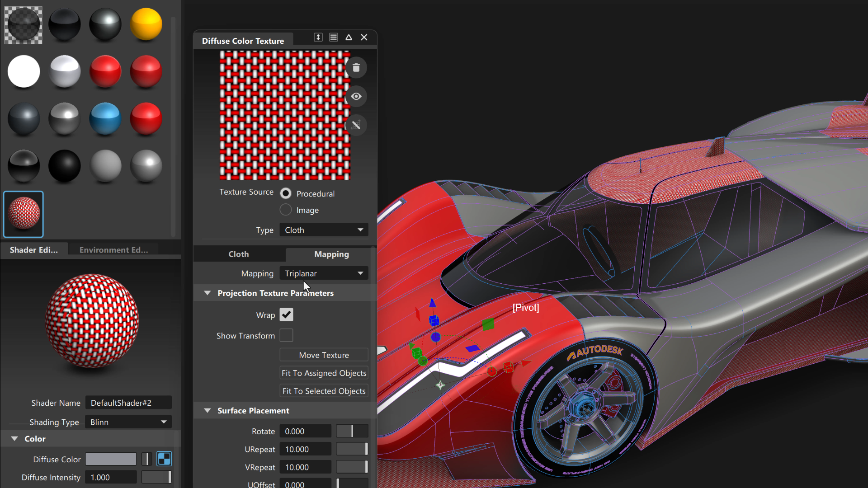This screenshot has height=488, width=868.
Task: Choose the Image texture source radio button
Action: pyautogui.click(x=286, y=210)
